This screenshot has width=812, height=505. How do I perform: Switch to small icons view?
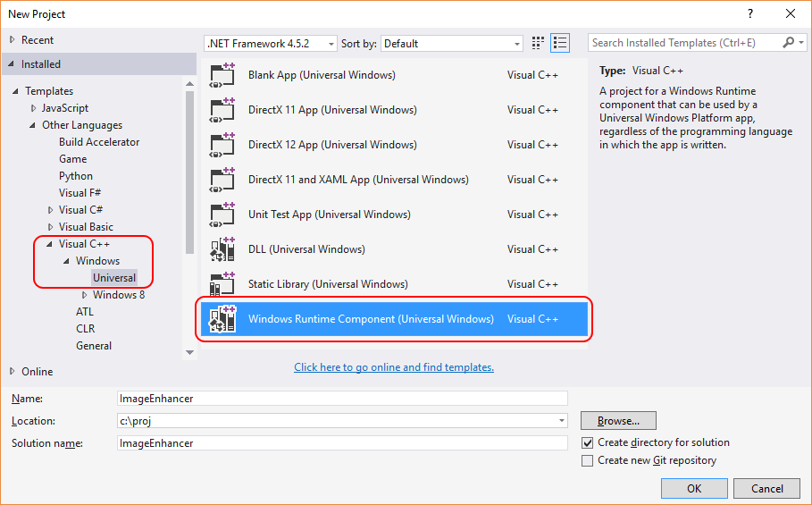pyautogui.click(x=538, y=43)
